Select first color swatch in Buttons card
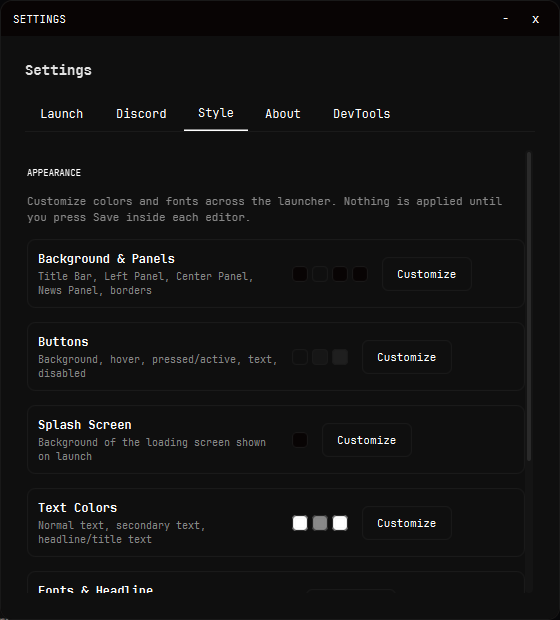Screen dimensions: 560x620 (300, 357)
